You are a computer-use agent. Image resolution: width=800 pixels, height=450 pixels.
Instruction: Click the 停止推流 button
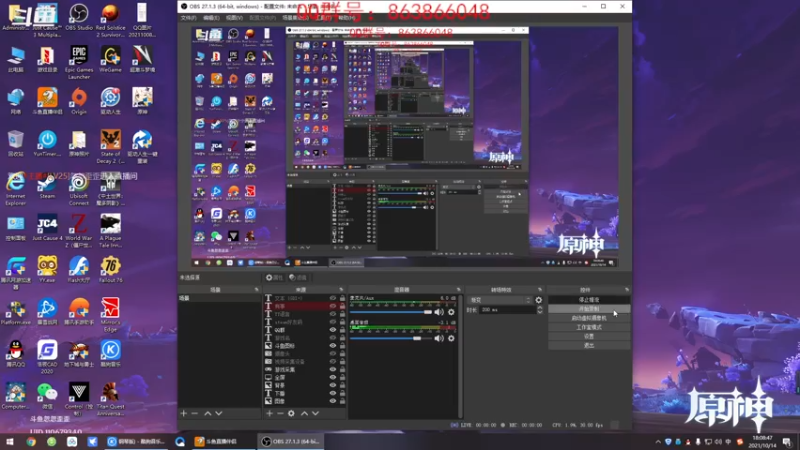[x=589, y=300]
